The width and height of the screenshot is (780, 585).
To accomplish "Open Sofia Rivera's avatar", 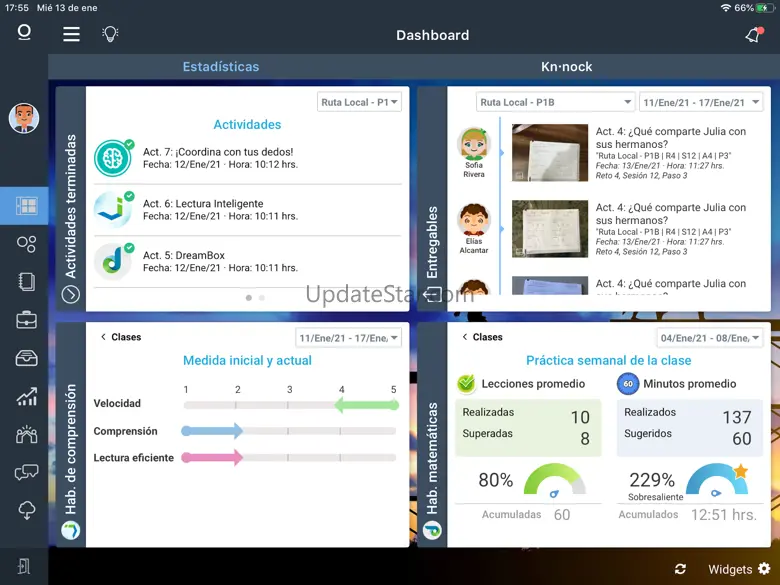I will 474,144.
